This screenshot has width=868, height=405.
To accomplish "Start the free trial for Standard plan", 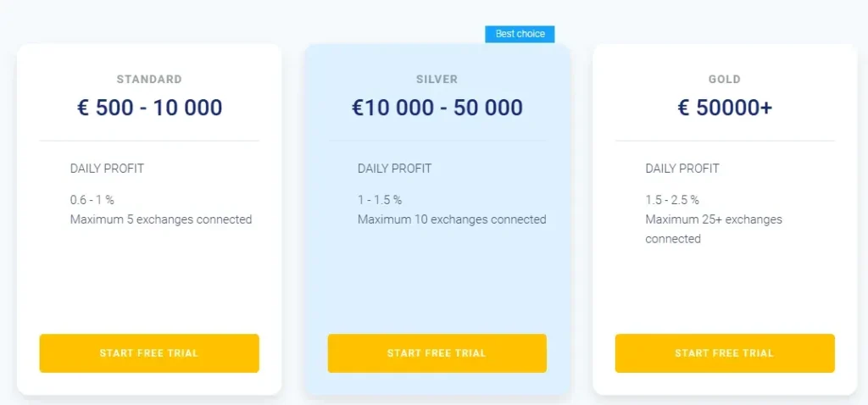I will [149, 353].
